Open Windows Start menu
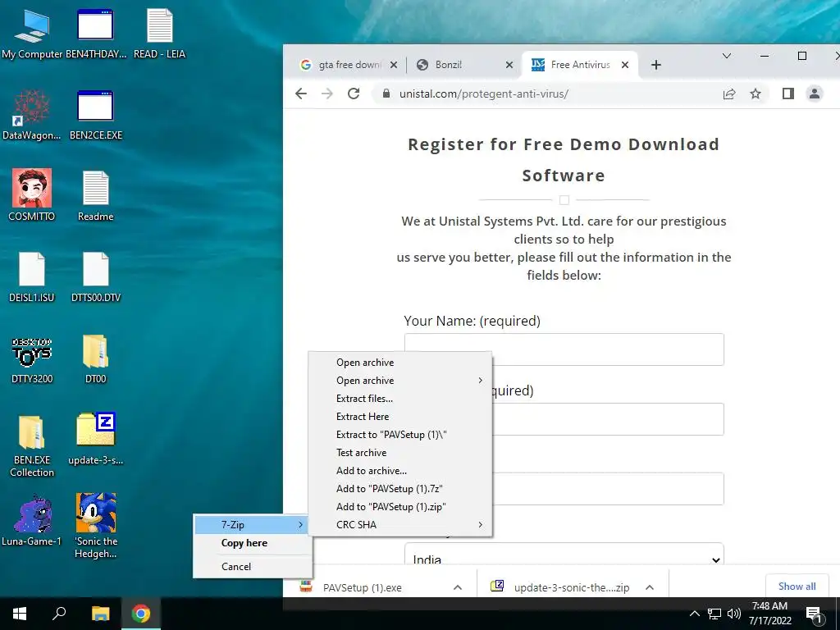Viewport: 840px width, 630px height. pos(20,614)
